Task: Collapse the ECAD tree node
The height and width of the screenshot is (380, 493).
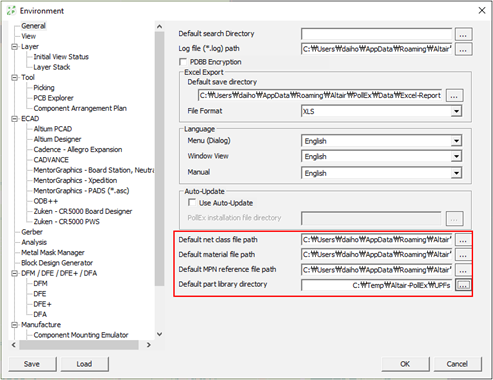Action: 14,119
